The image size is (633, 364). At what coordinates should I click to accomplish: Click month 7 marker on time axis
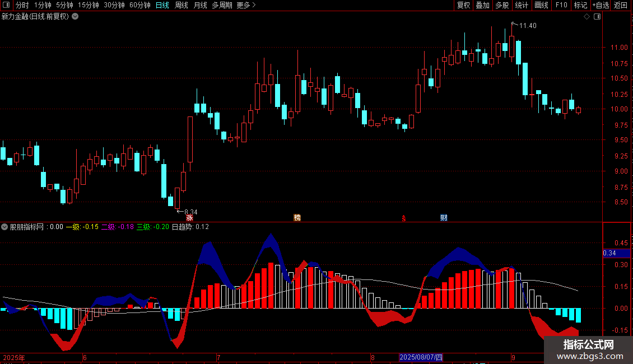point(218,357)
